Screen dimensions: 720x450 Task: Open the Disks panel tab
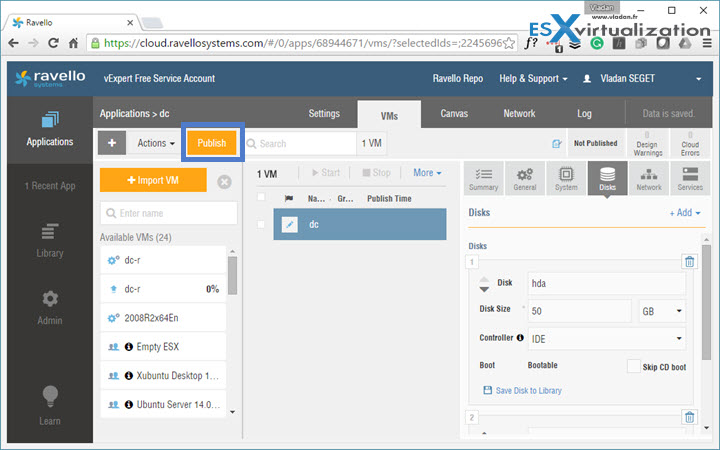tap(608, 179)
